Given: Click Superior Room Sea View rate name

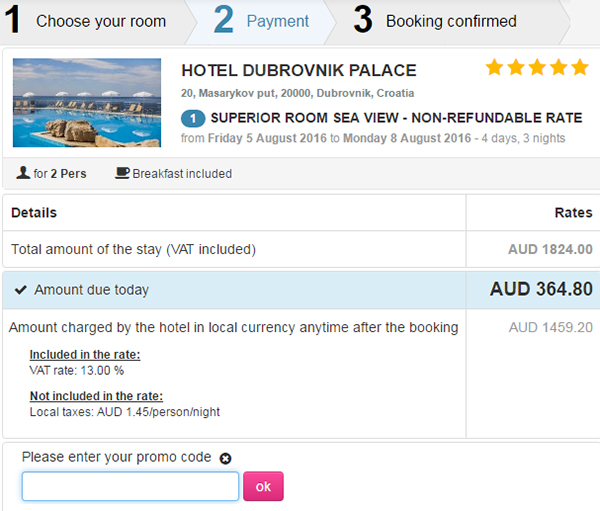Looking at the screenshot, I should tap(396, 118).
